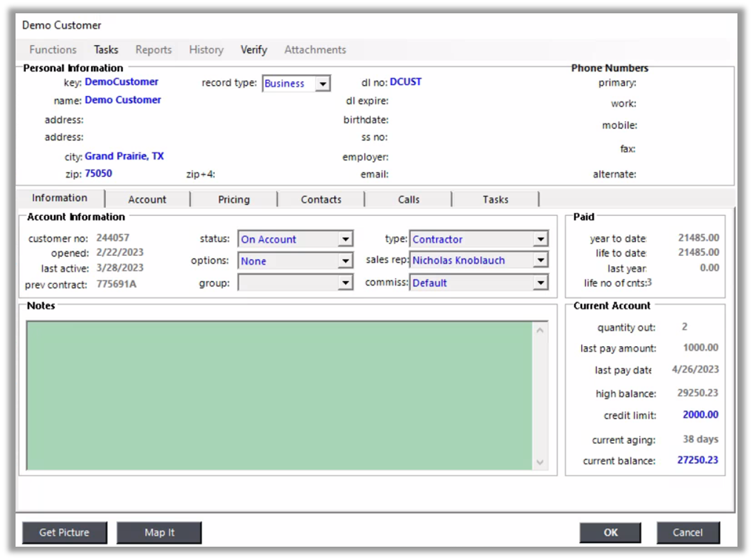Confirm with the OK button
Viewport: 753px width, 560px height.
(x=610, y=533)
